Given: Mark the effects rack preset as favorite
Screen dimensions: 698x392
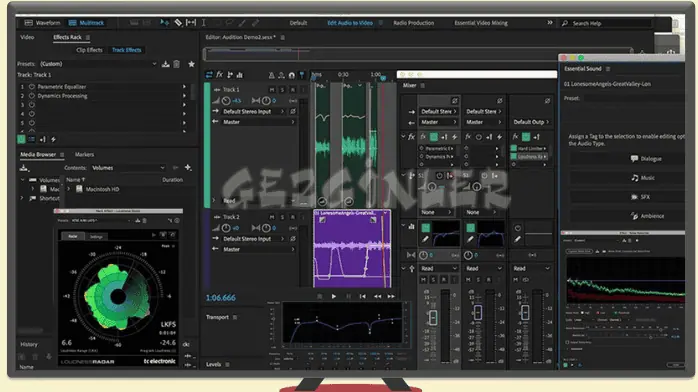Looking at the screenshot, I should 191,64.
